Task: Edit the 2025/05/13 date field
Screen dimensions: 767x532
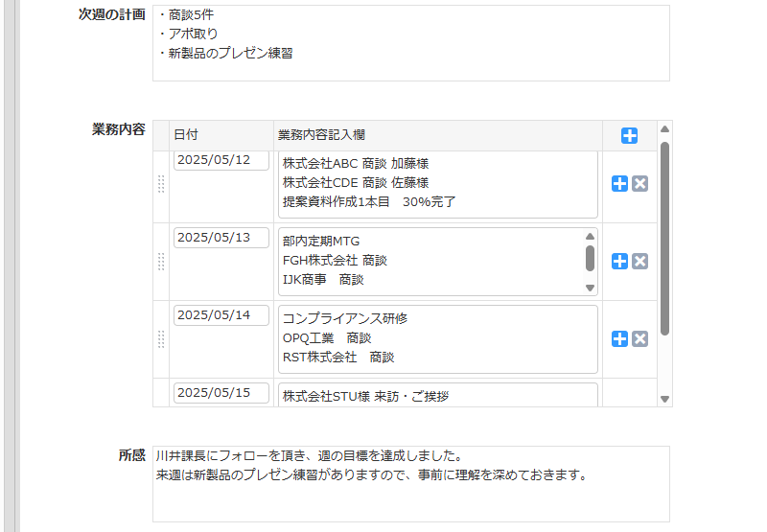Action: pos(221,238)
